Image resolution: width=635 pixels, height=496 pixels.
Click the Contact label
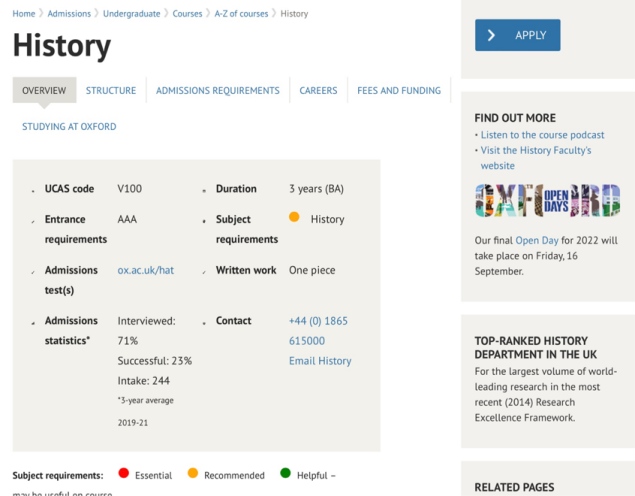(x=234, y=321)
